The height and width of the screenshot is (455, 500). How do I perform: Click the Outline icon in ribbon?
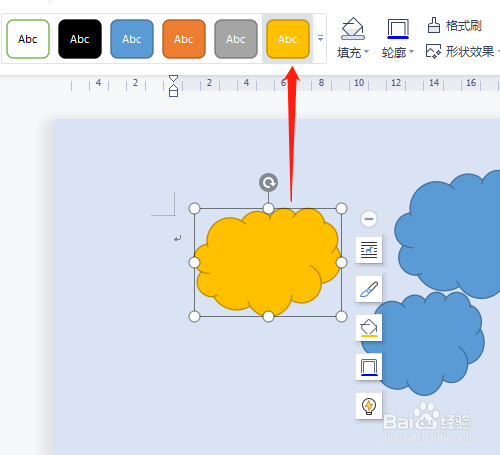tap(398, 29)
